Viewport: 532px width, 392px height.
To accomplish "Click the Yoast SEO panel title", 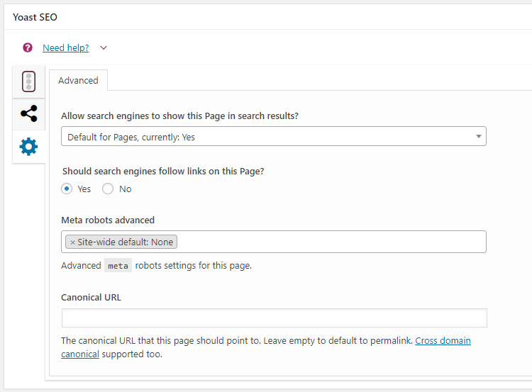I will pyautogui.click(x=35, y=17).
